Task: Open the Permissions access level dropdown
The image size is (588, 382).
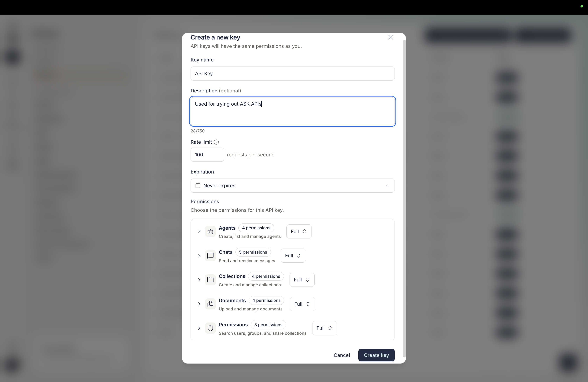Action: (325, 328)
